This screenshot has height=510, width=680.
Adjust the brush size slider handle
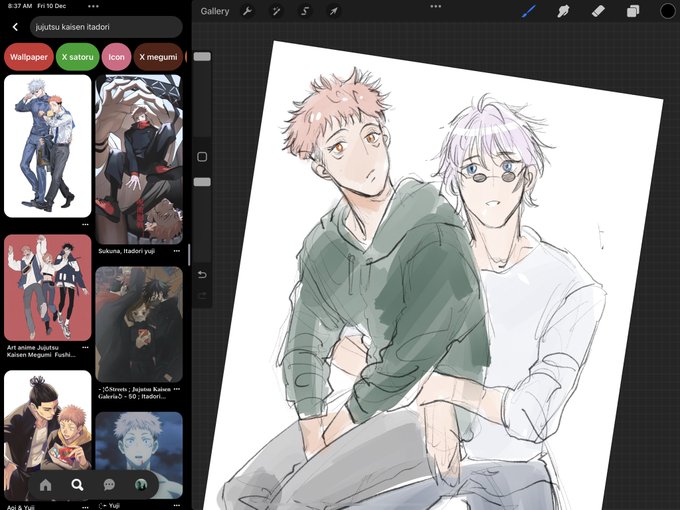pyautogui.click(x=202, y=56)
